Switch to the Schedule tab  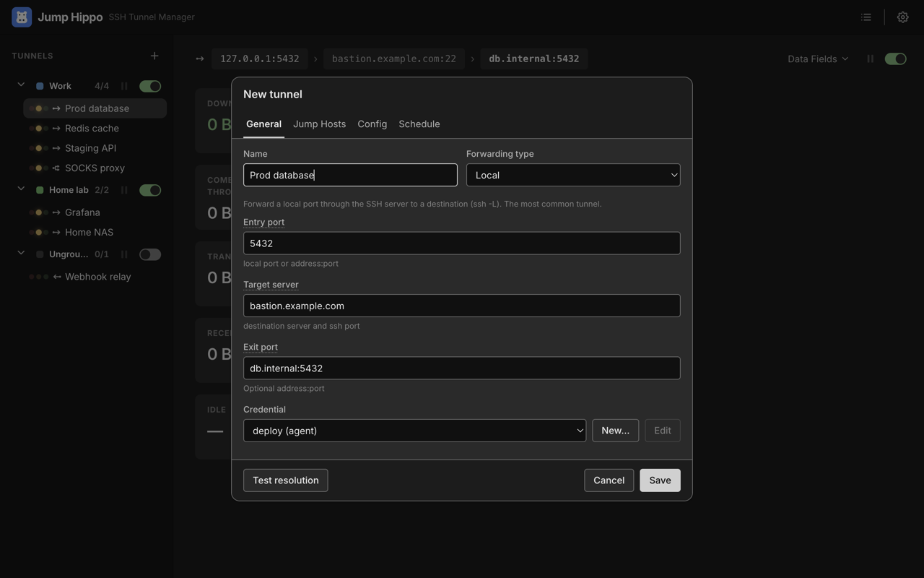(x=419, y=124)
